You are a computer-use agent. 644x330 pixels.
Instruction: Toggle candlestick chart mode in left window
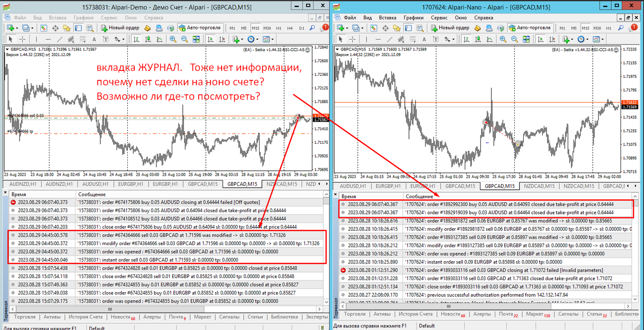[148, 39]
